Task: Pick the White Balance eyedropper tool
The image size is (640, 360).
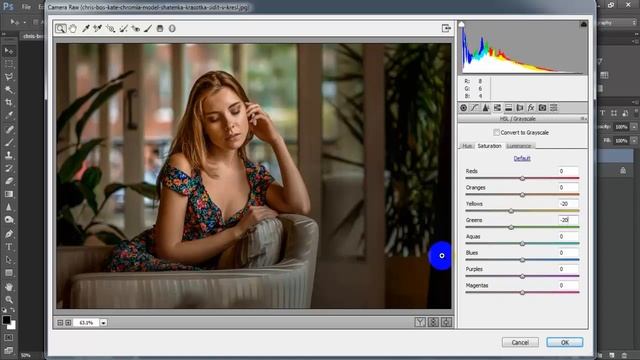Action: tap(86, 29)
